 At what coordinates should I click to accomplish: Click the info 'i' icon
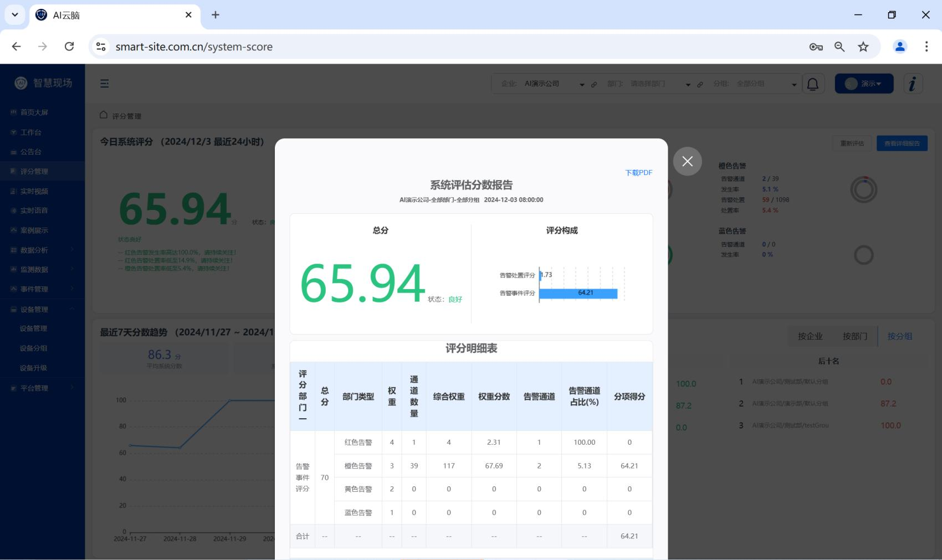click(913, 84)
